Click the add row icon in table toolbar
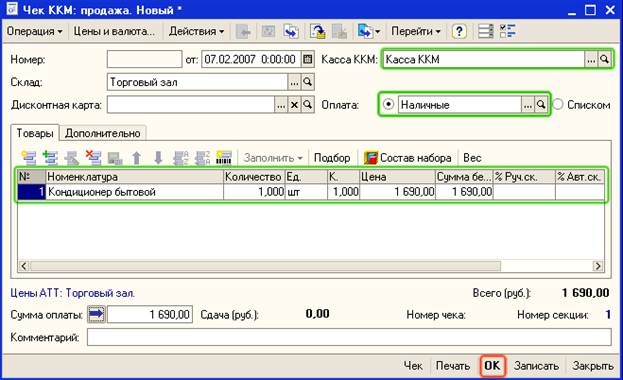The image size is (623, 380). pyautogui.click(x=29, y=158)
